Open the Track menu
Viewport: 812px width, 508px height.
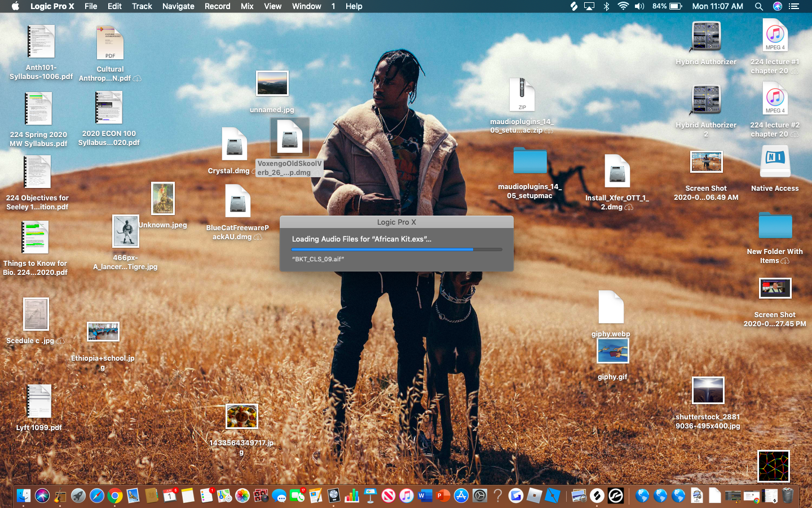pyautogui.click(x=142, y=6)
